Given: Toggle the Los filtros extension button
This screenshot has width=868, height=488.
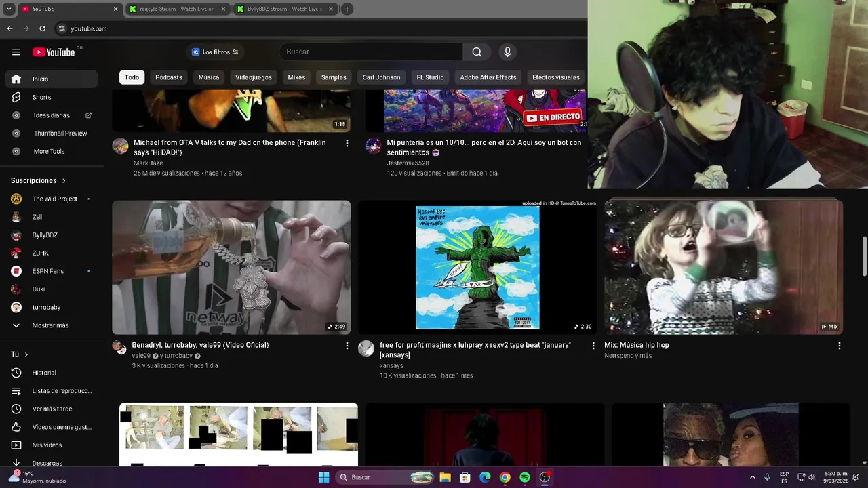Looking at the screenshot, I should pyautogui.click(x=215, y=52).
